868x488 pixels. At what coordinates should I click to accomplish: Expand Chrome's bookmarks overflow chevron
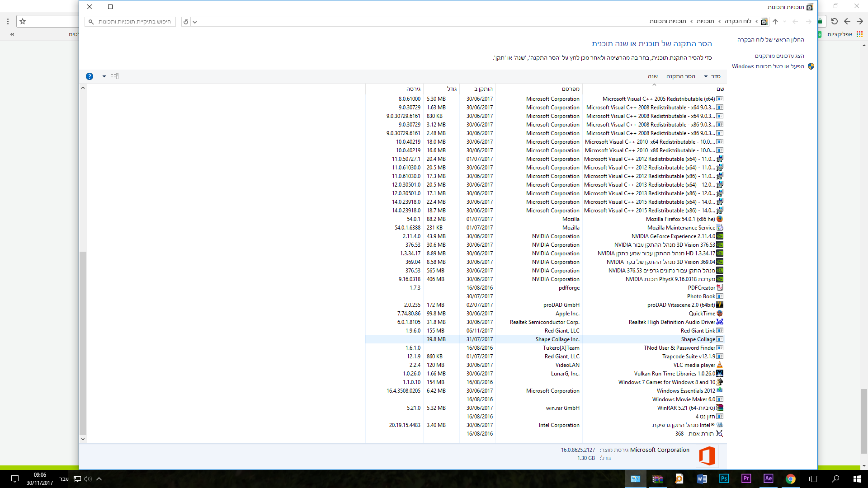click(x=12, y=34)
